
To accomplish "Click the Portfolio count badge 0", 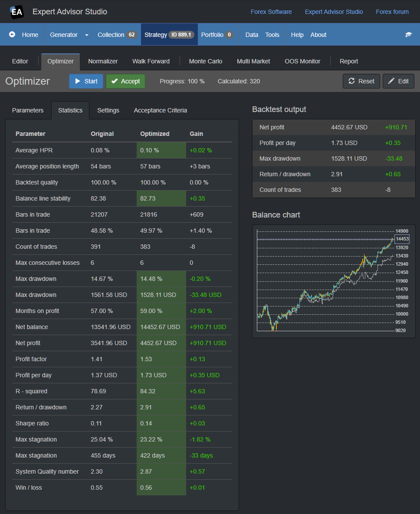I will point(230,35).
